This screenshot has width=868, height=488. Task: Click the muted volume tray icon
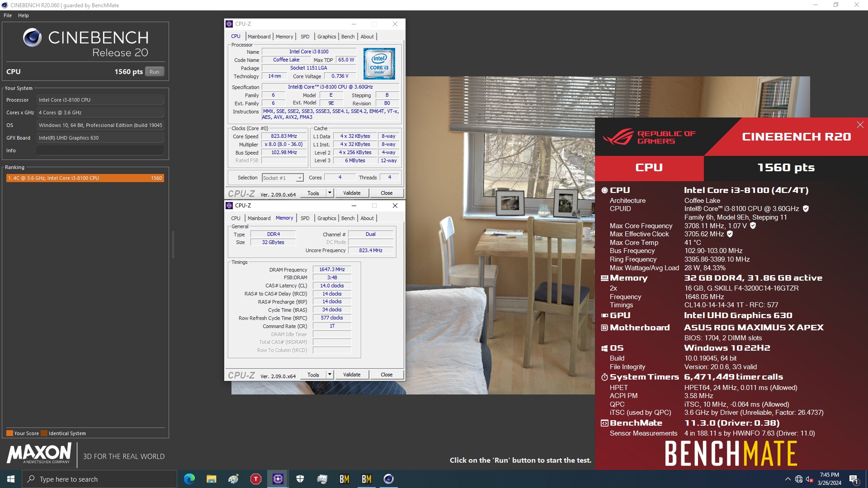[x=809, y=479]
